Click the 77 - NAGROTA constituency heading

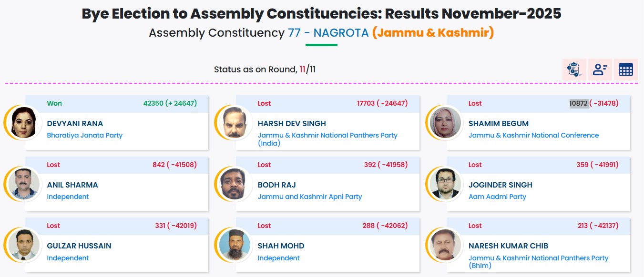[x=328, y=33]
